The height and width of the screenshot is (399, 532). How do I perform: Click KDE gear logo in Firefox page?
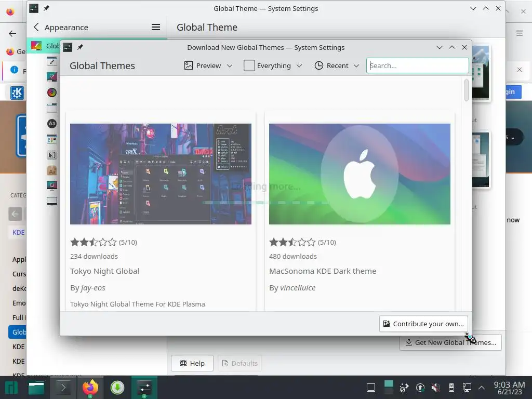[x=17, y=92]
